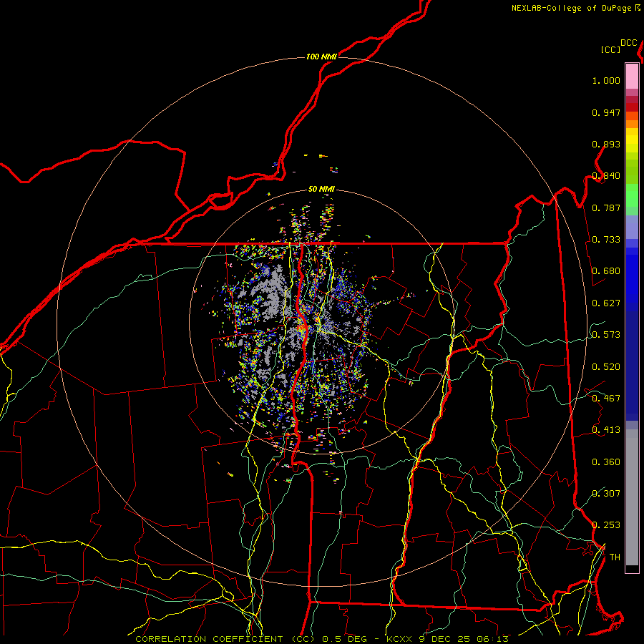Select the 0.680 value on the color scale

click(x=606, y=271)
